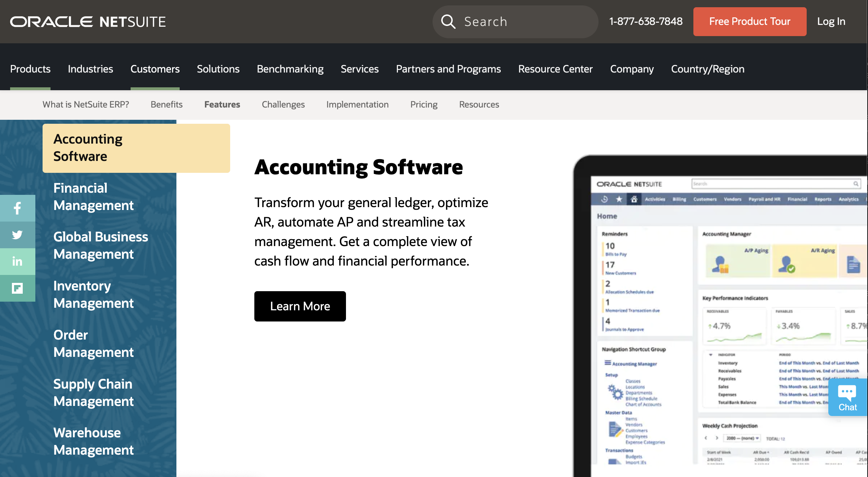Click the Learn More button
868x477 pixels.
(x=300, y=306)
